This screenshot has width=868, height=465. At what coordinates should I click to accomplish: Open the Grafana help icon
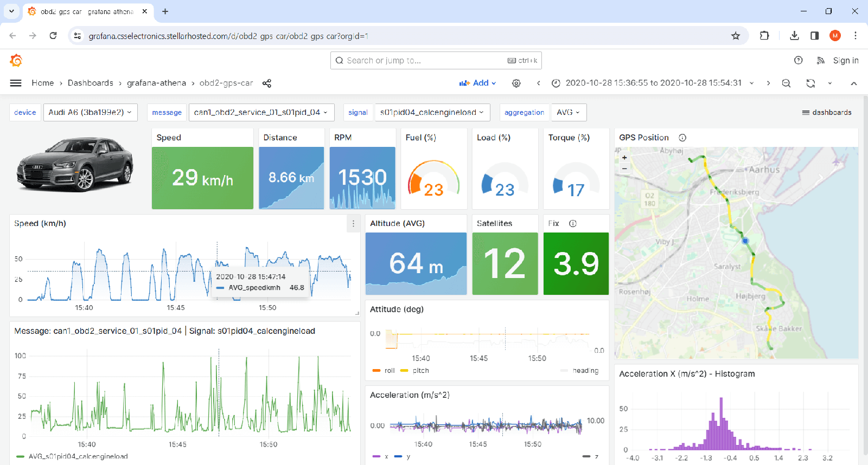[799, 60]
